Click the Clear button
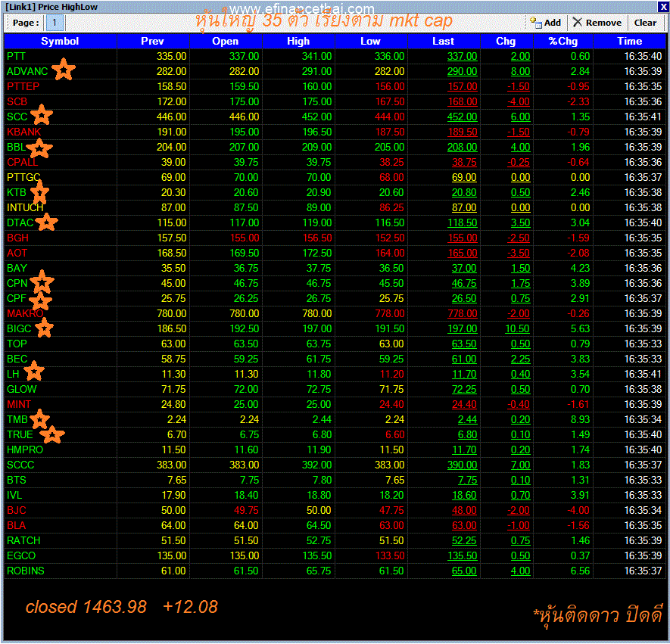670x644 pixels. [x=645, y=23]
